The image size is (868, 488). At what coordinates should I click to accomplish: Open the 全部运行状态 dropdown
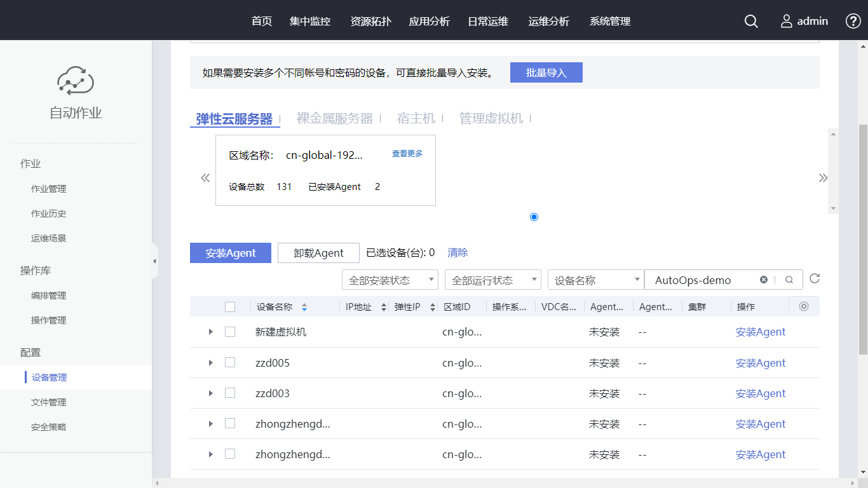coord(492,280)
